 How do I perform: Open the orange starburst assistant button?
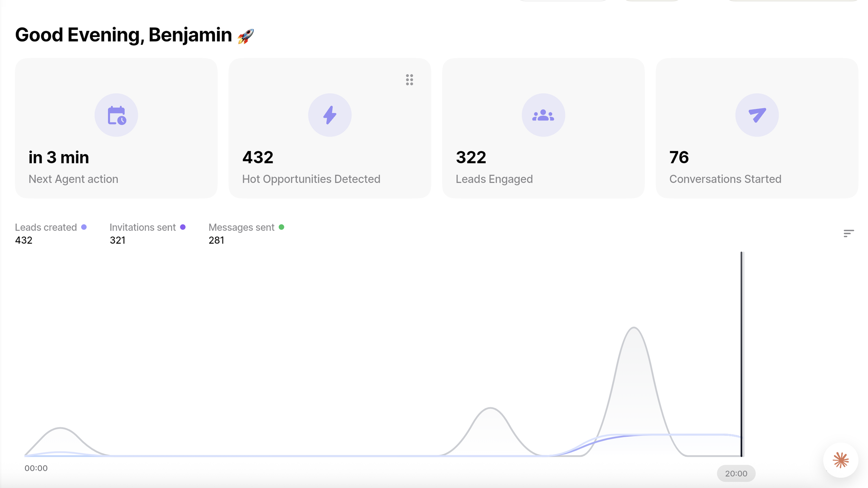[x=841, y=460]
